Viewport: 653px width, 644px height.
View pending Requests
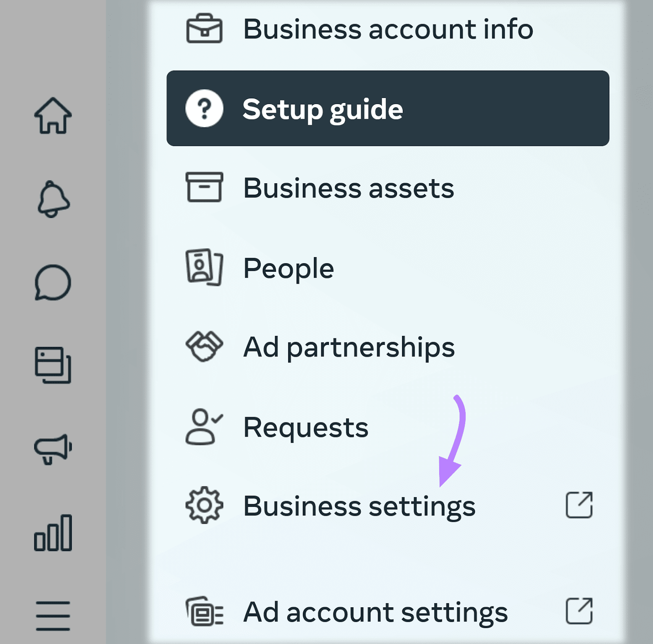click(x=305, y=427)
